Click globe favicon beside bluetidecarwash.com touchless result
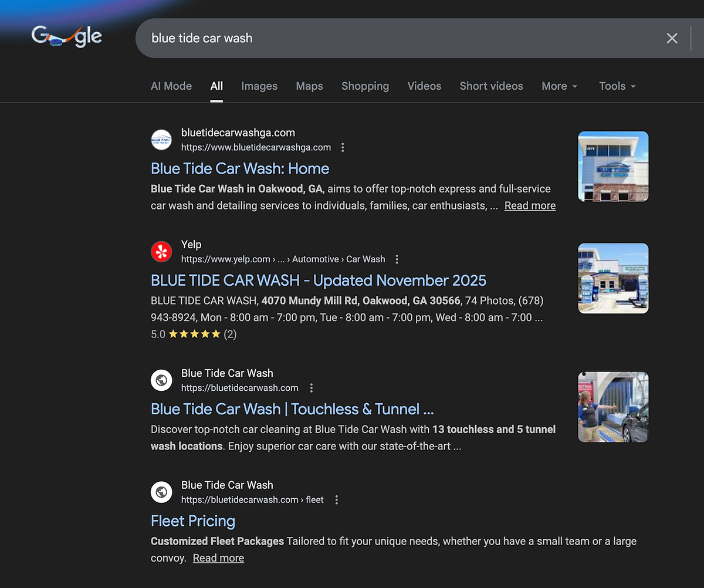The width and height of the screenshot is (704, 588). click(x=161, y=380)
